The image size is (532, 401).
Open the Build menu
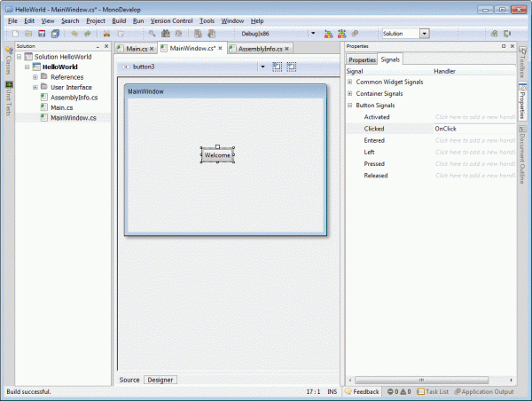[119, 20]
